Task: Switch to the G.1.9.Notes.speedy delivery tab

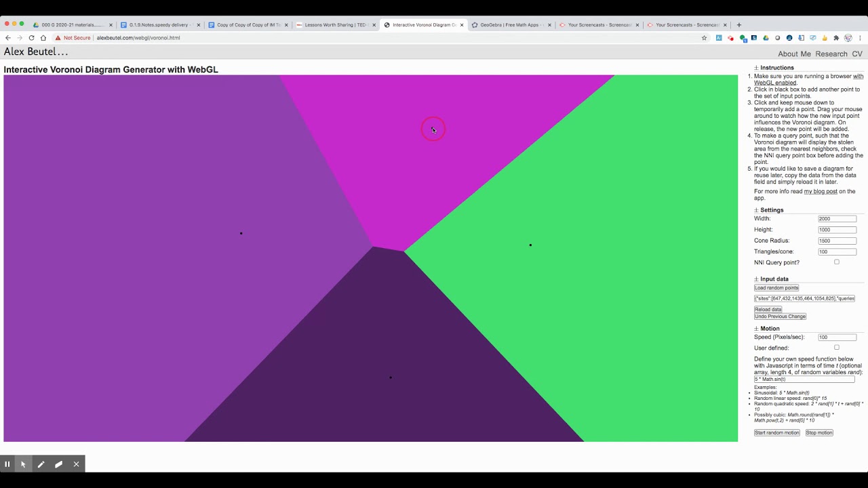Action: (x=159, y=25)
